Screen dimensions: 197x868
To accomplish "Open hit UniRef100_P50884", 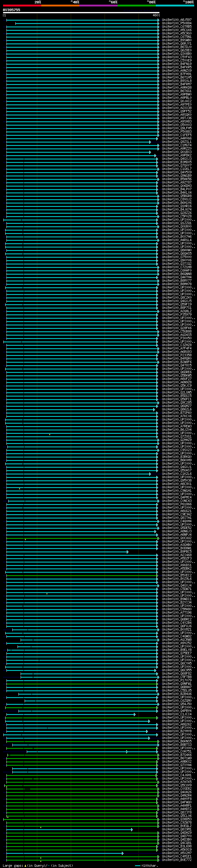I will point(177,23).
